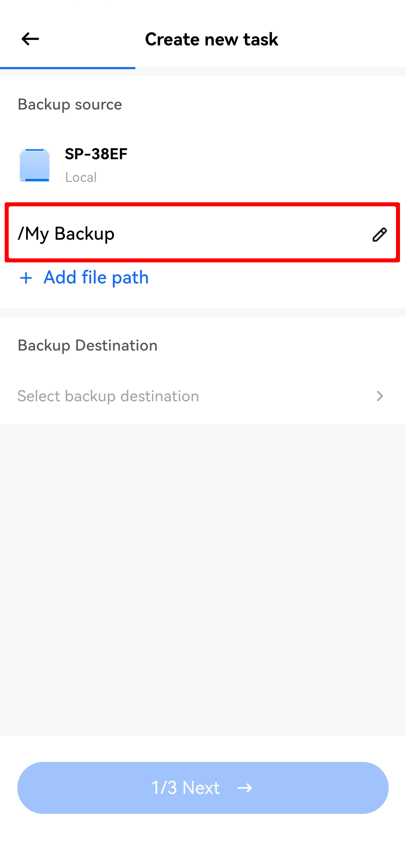Tap the Backup Destination heading
Viewport: 406px width, 868px height.
(x=87, y=346)
